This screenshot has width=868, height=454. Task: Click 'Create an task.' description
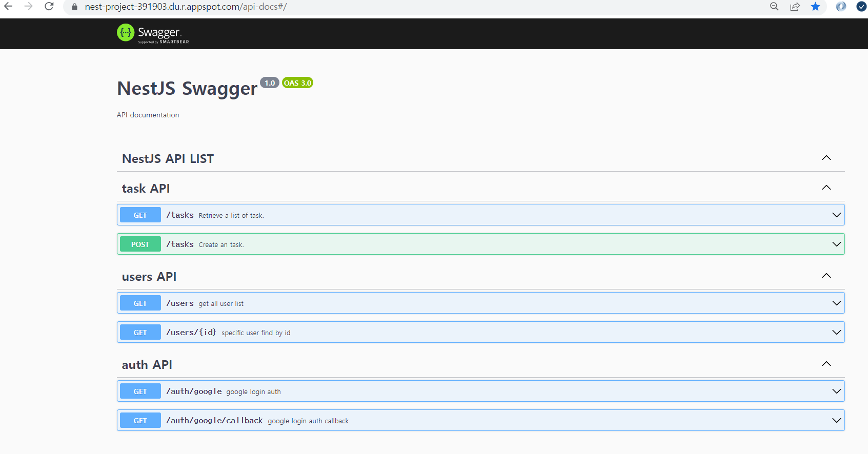(x=221, y=245)
